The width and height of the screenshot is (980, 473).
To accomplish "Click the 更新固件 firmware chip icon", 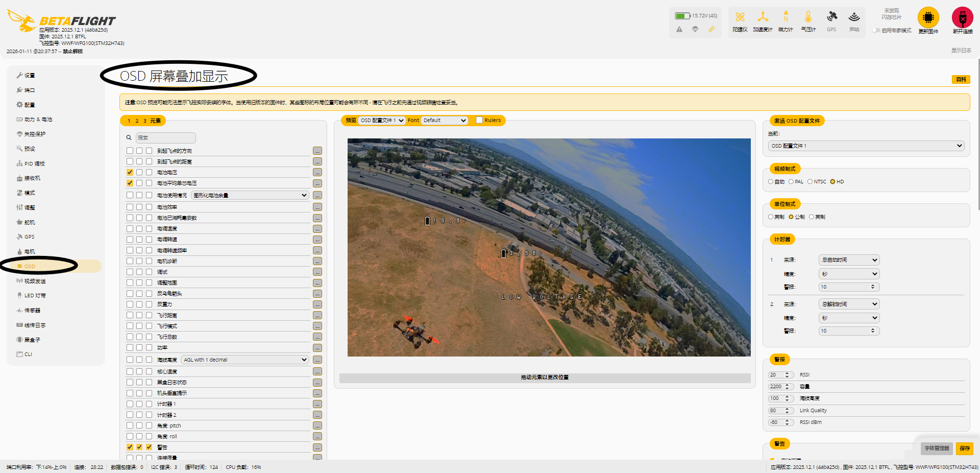I will [x=928, y=18].
